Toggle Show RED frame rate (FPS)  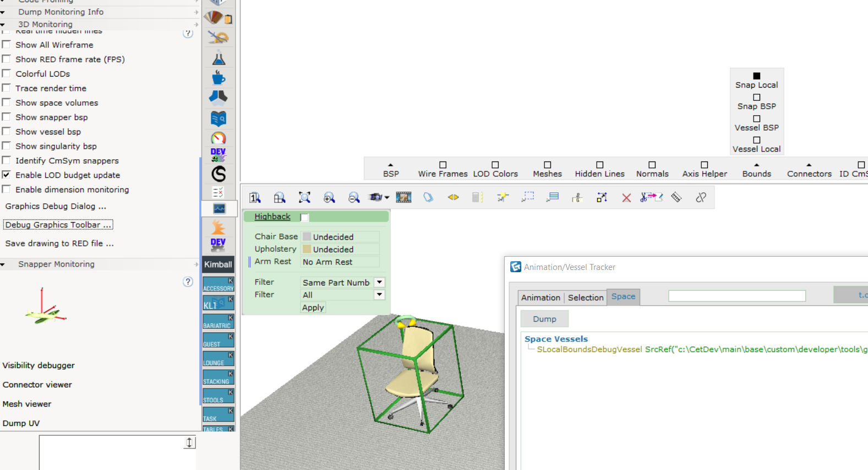point(7,59)
